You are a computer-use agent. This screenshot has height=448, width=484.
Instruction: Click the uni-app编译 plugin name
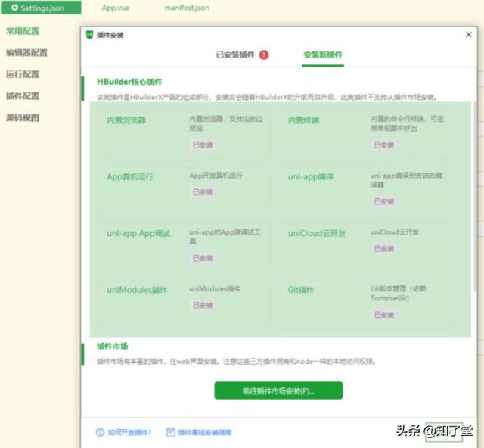[x=311, y=177]
